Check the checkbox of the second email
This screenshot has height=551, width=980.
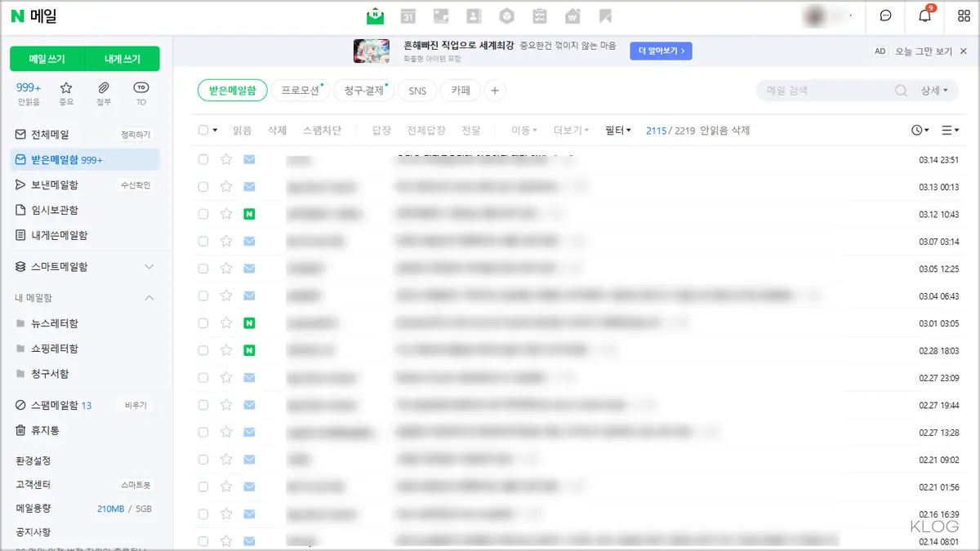[x=203, y=186]
